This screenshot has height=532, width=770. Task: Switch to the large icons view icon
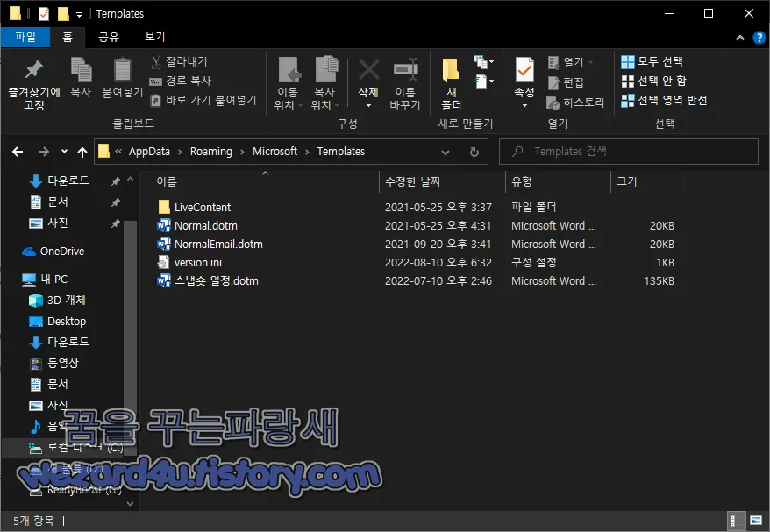[x=756, y=521]
